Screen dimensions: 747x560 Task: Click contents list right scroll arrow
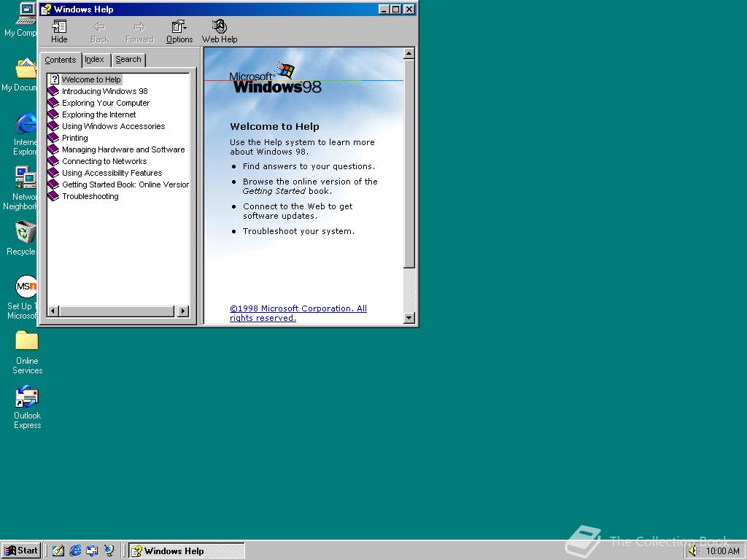pos(183,311)
